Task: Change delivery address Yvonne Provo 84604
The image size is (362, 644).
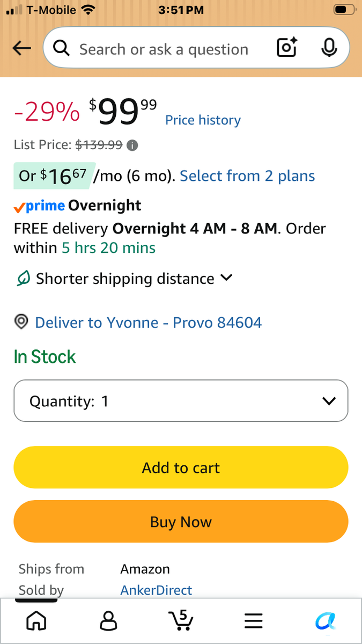Action: pyautogui.click(x=148, y=323)
